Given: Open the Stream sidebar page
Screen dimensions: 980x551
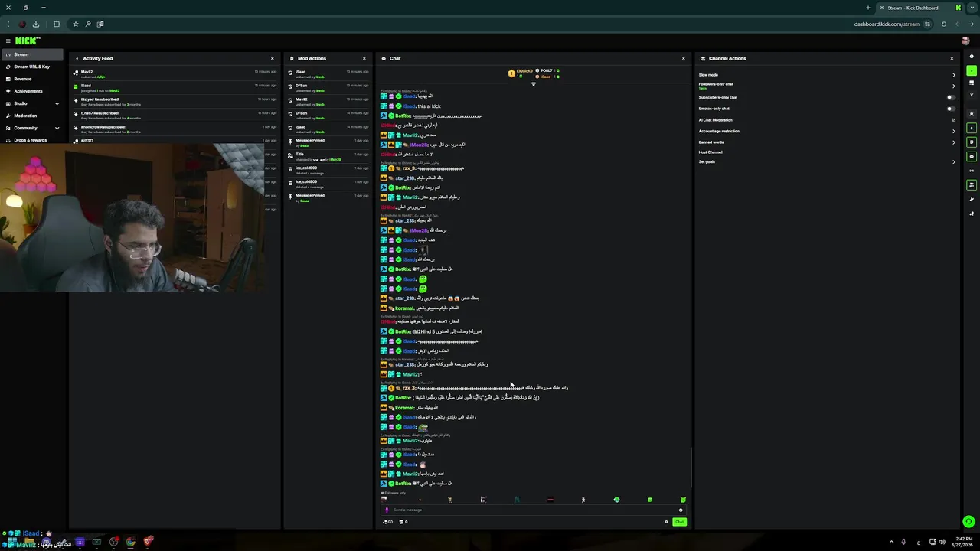Looking at the screenshot, I should pyautogui.click(x=31, y=54).
